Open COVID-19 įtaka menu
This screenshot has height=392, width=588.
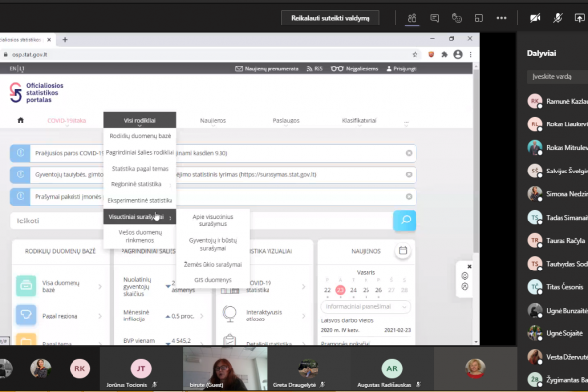tap(67, 120)
